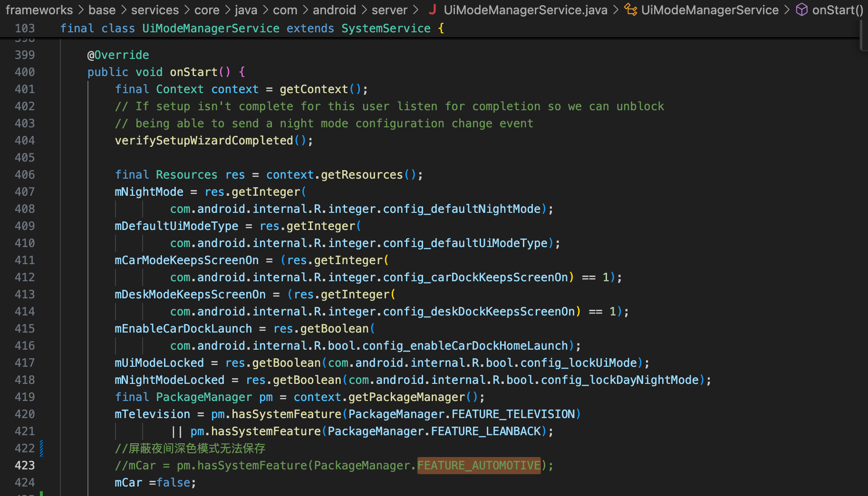Screen dimensions: 868x496
Task: Click config_defaultNightMode identifier
Action: 462,209
